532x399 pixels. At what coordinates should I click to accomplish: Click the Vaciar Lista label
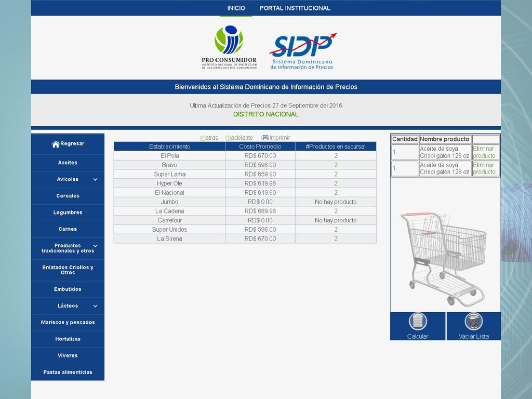[474, 337]
